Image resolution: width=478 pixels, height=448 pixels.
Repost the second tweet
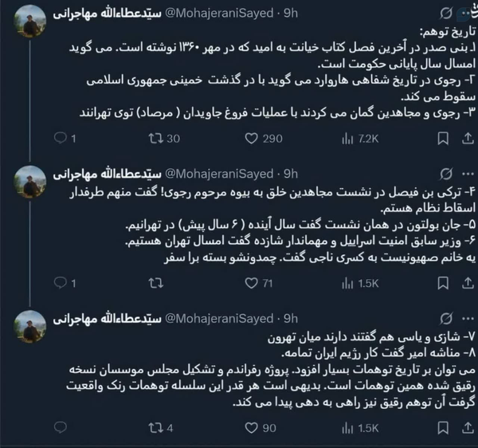(156, 283)
